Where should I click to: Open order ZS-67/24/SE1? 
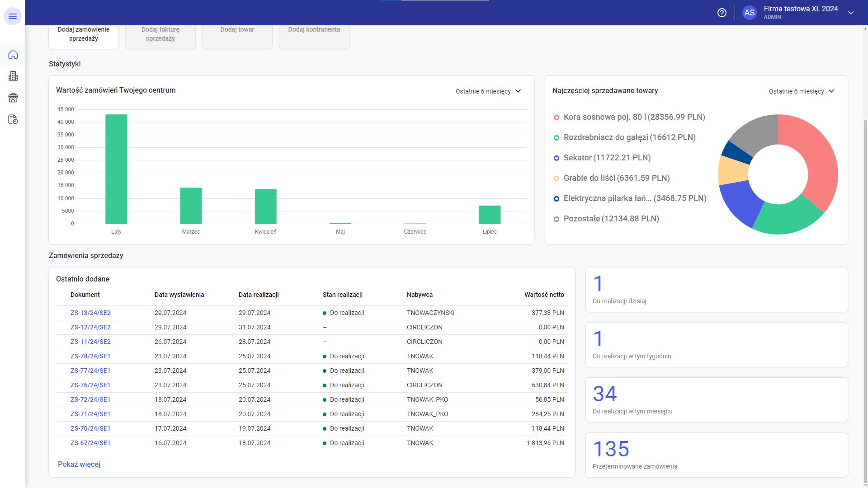click(x=90, y=443)
